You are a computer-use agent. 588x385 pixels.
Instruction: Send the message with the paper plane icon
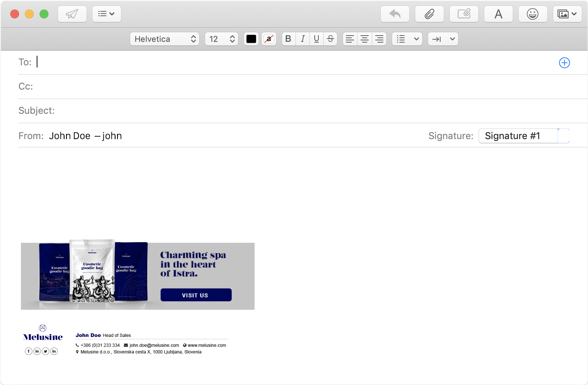click(72, 14)
